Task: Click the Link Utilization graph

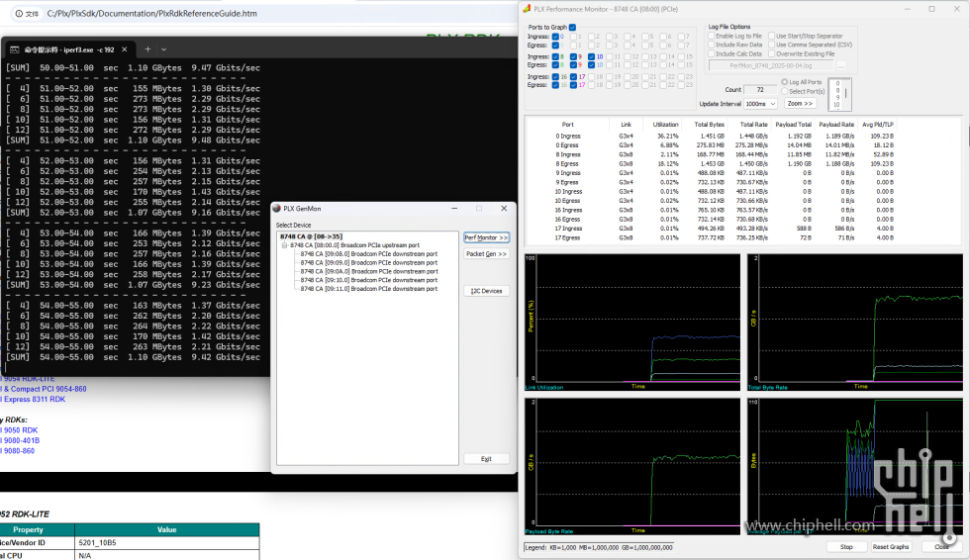Action: pos(632,322)
